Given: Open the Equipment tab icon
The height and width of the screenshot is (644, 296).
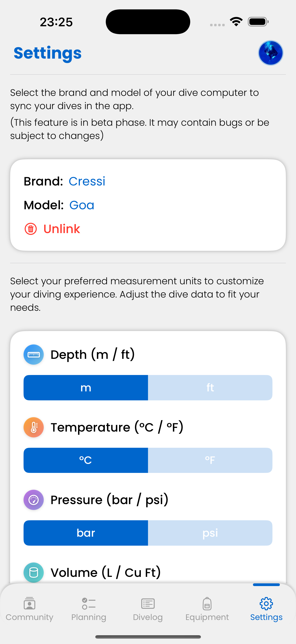Looking at the screenshot, I should click(x=207, y=604).
